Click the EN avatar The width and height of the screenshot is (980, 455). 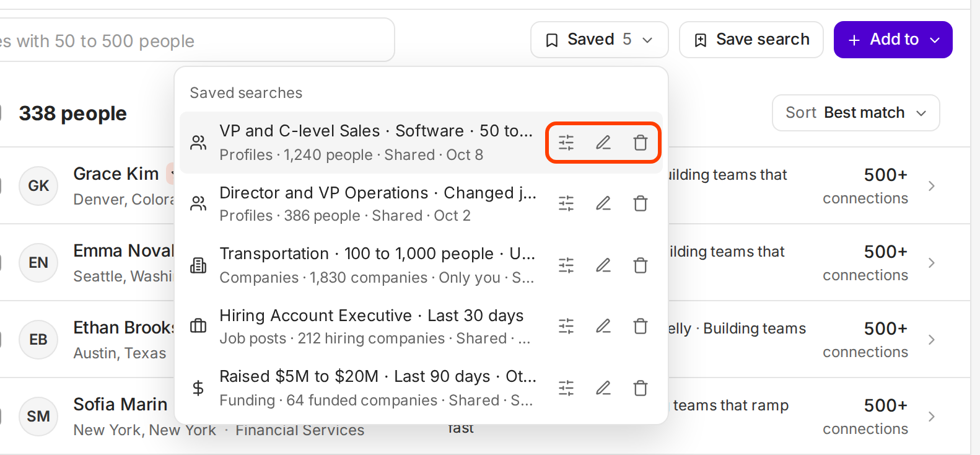(38, 263)
